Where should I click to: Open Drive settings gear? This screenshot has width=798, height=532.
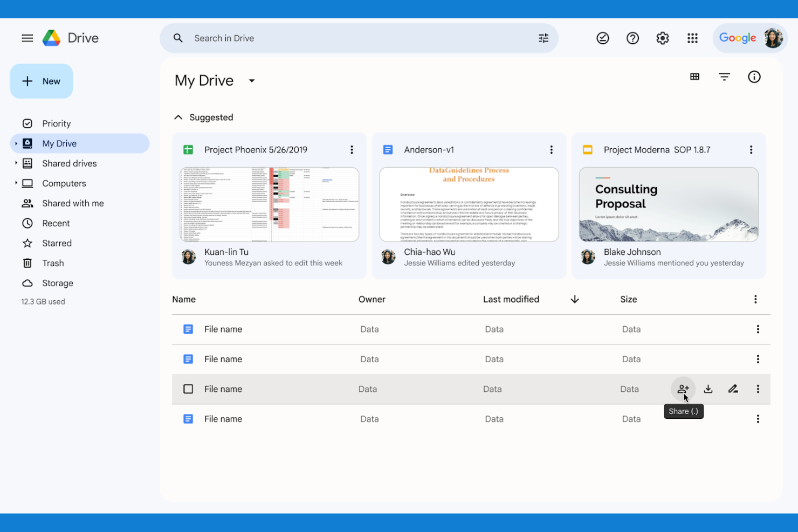[662, 38]
